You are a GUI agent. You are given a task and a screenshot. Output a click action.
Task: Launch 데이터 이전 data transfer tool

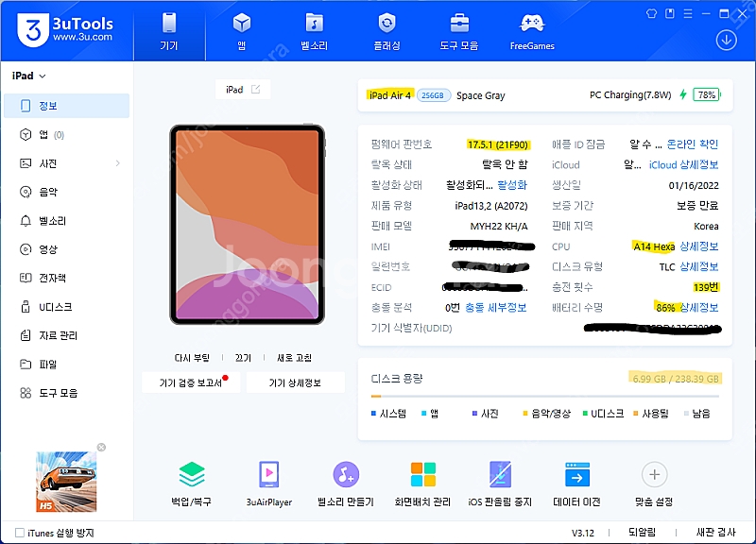[577, 484]
